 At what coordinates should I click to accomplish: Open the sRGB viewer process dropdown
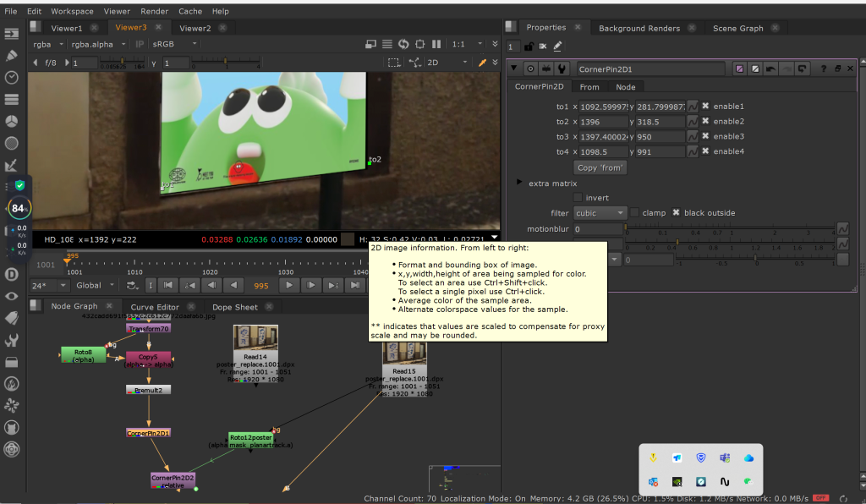[174, 44]
